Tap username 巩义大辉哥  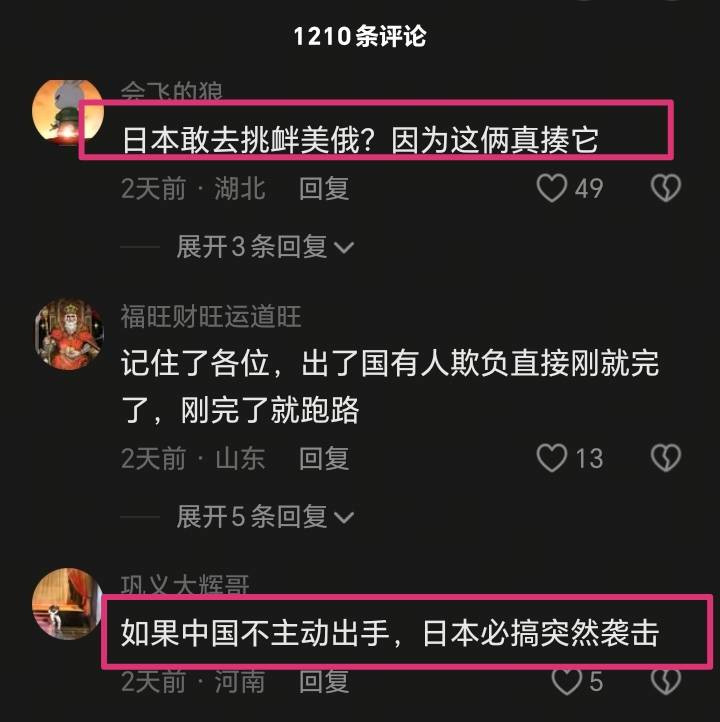point(185,585)
